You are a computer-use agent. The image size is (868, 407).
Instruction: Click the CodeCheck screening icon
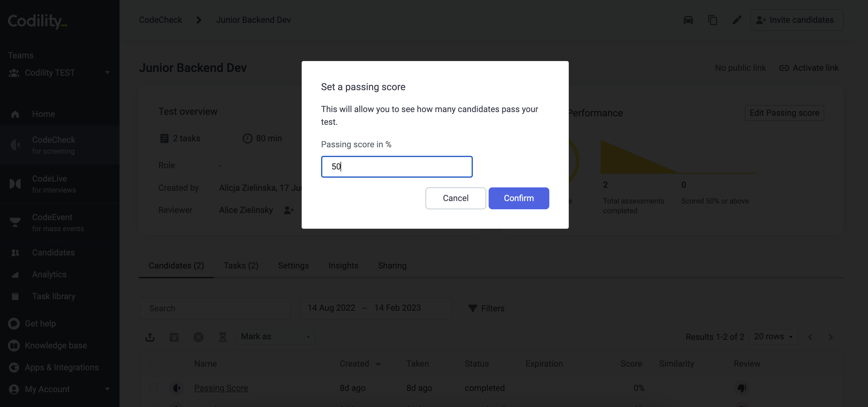click(x=15, y=145)
